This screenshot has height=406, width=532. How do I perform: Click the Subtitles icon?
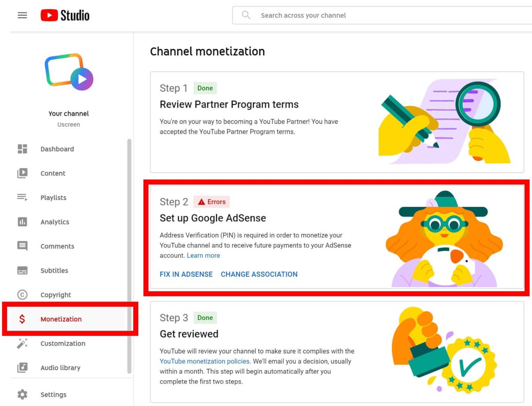pyautogui.click(x=22, y=270)
